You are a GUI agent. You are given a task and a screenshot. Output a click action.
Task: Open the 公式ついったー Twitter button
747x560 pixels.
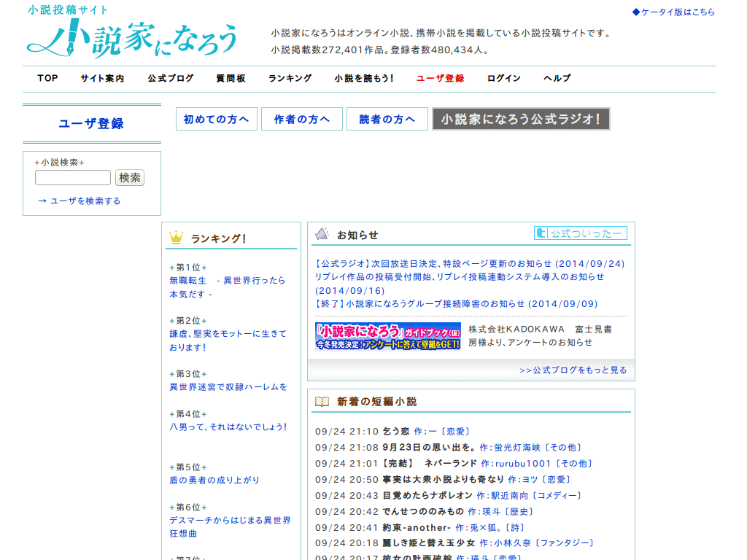point(580,233)
